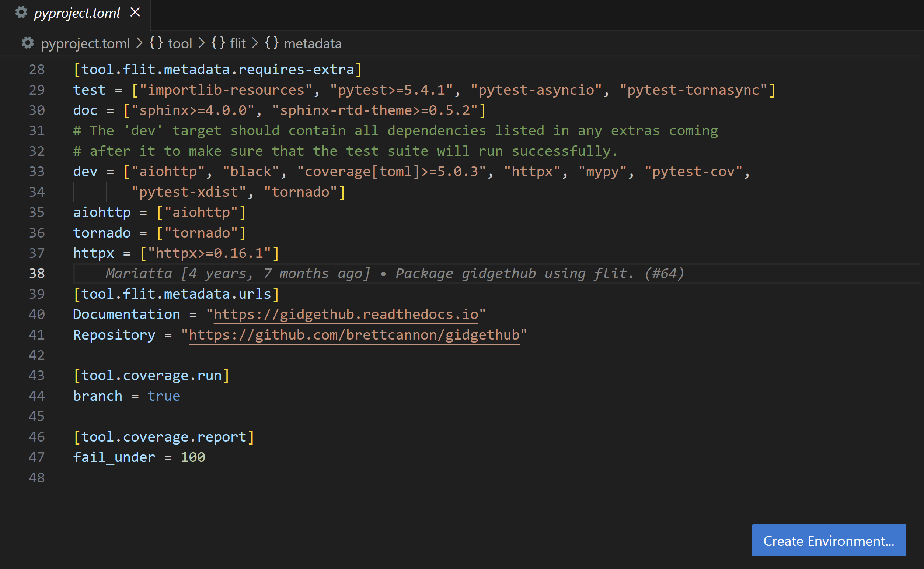Select the flit item in the breadcrumb path
The height and width of the screenshot is (569, 924).
coord(237,43)
